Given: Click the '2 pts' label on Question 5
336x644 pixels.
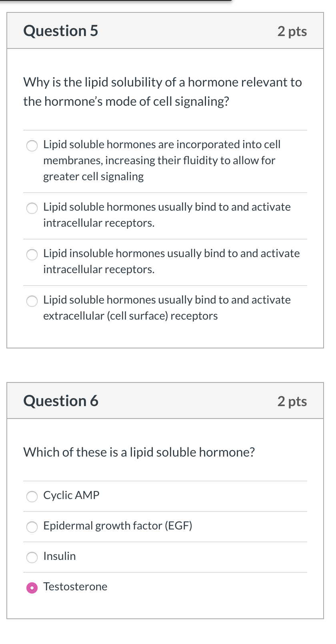Looking at the screenshot, I should coord(292,32).
